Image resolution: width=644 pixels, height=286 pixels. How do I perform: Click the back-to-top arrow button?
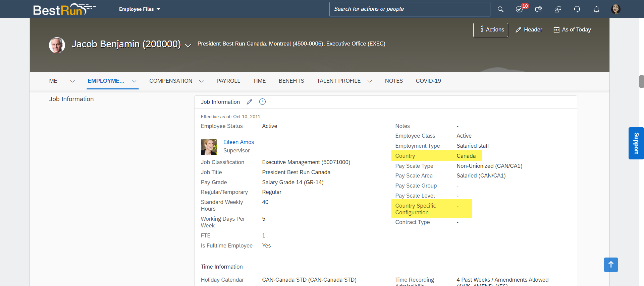(x=611, y=265)
